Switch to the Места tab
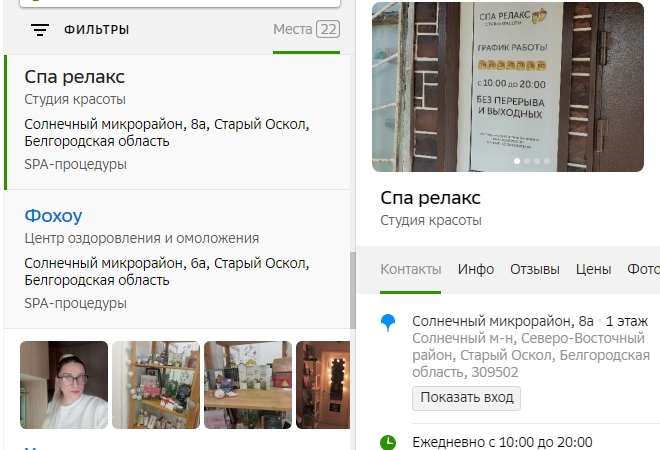The width and height of the screenshot is (660, 450). click(x=306, y=29)
